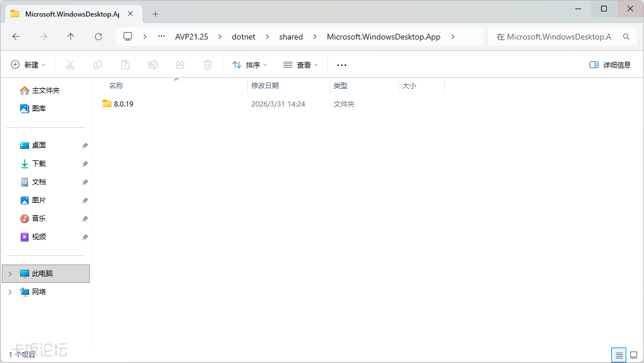Open the toolbar more options ellipsis
The height and width of the screenshot is (363, 644).
[x=342, y=65]
